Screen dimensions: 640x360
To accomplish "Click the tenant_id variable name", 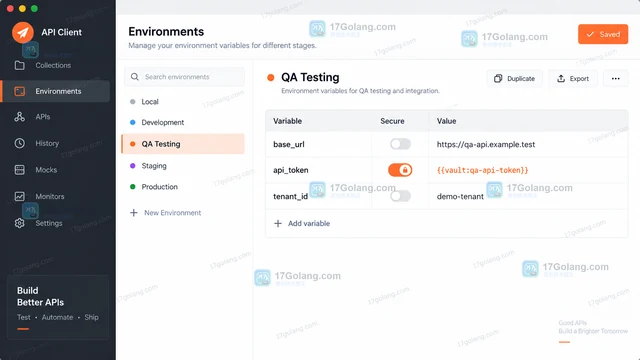I will click(290, 197).
